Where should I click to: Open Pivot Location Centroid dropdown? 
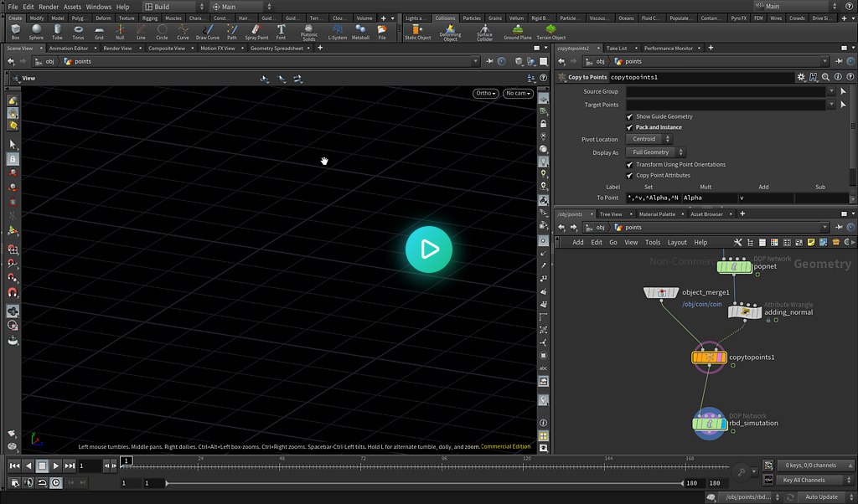point(649,139)
